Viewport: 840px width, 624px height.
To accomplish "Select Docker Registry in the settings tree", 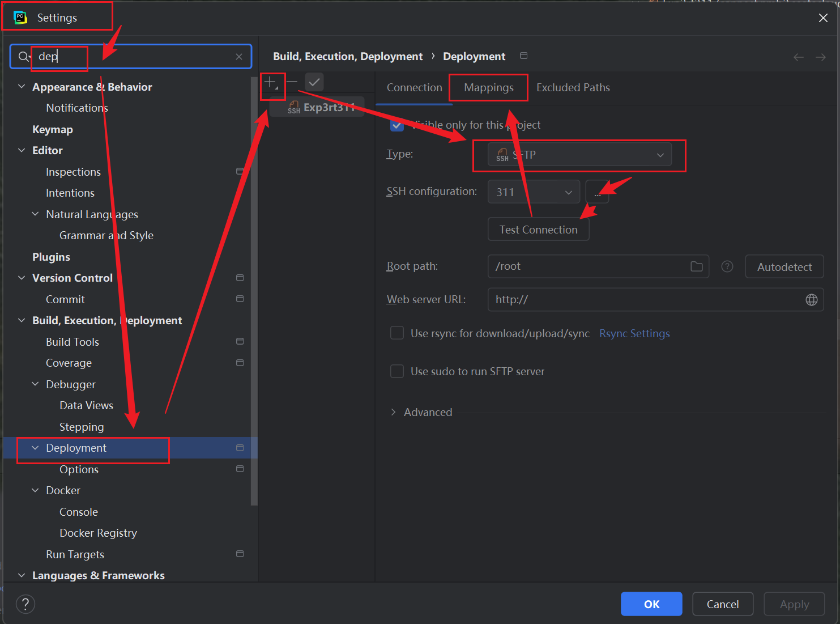I will pos(98,533).
